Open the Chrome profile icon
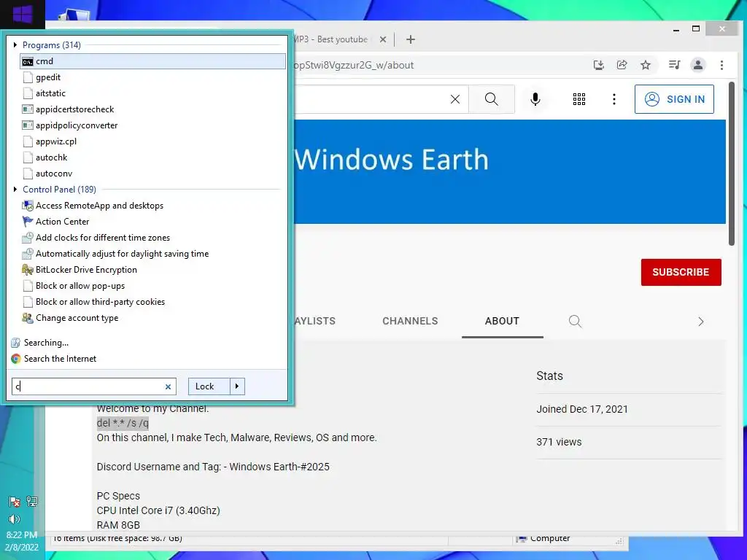This screenshot has width=747, height=560. click(x=698, y=65)
